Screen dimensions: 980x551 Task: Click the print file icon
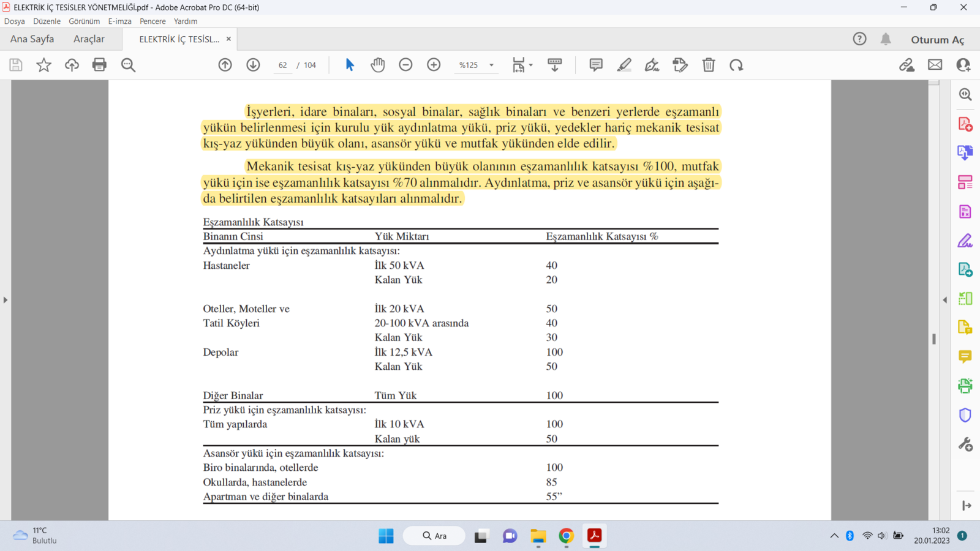point(99,65)
